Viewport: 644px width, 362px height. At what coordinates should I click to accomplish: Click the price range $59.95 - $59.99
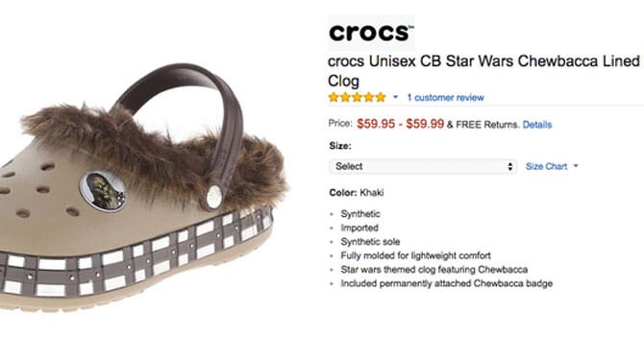tap(400, 124)
